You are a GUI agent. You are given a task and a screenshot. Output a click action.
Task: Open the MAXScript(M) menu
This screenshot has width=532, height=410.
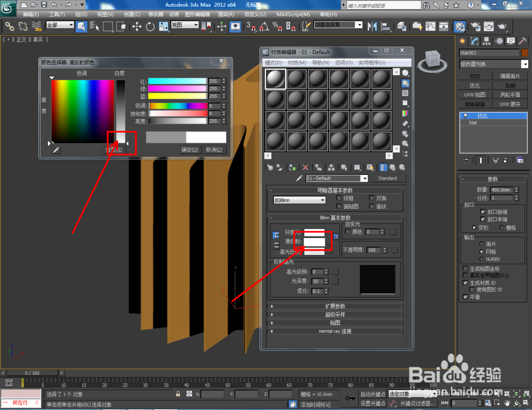[x=293, y=14]
